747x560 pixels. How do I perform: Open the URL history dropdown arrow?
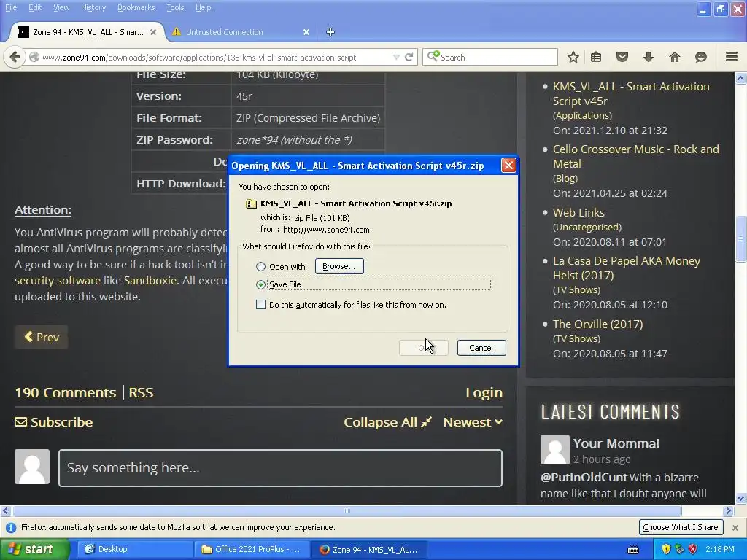pos(396,57)
